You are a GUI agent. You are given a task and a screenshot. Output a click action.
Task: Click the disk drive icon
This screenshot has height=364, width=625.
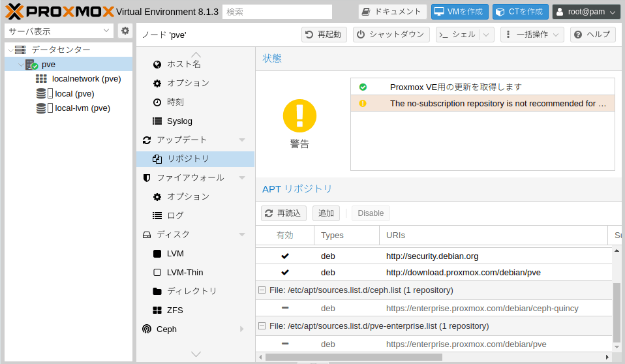pyautogui.click(x=147, y=235)
